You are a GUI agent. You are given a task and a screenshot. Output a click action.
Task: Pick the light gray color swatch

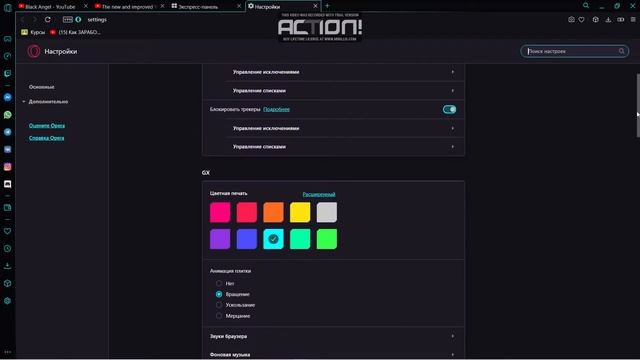(327, 212)
